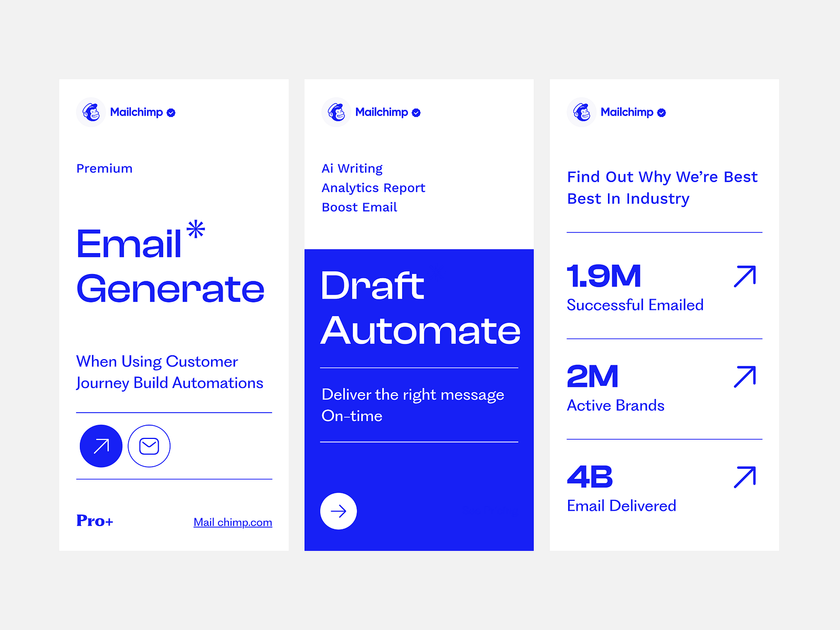Click the verified badge on the Find Out Why card
Image resolution: width=840 pixels, height=630 pixels.
tap(661, 112)
